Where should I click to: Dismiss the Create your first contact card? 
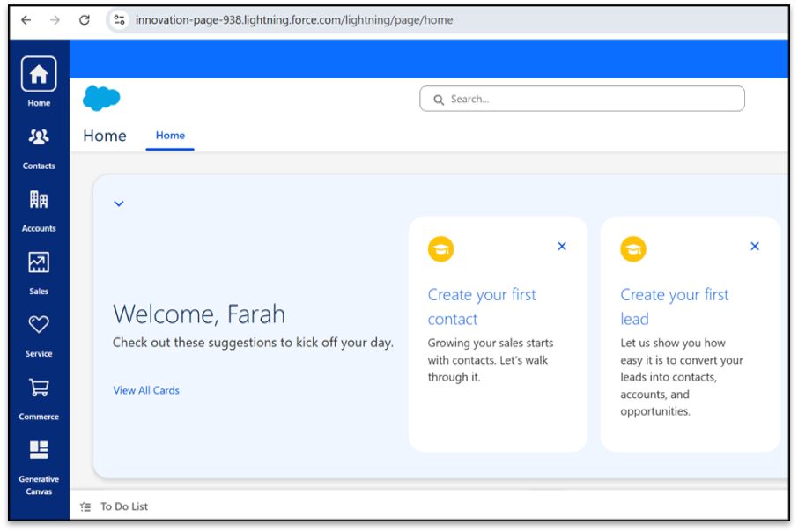click(x=562, y=246)
